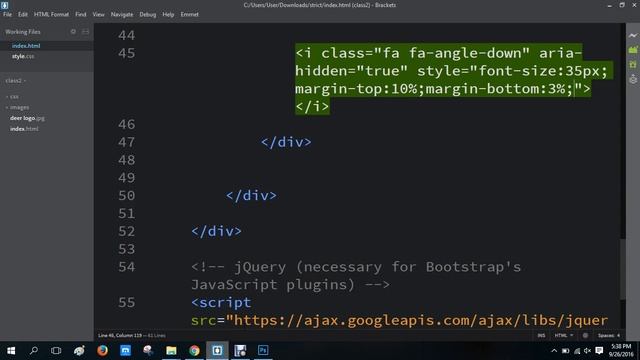The image size is (640, 360).
Task: Click the circular status indicator in status bar
Action: tap(585, 336)
